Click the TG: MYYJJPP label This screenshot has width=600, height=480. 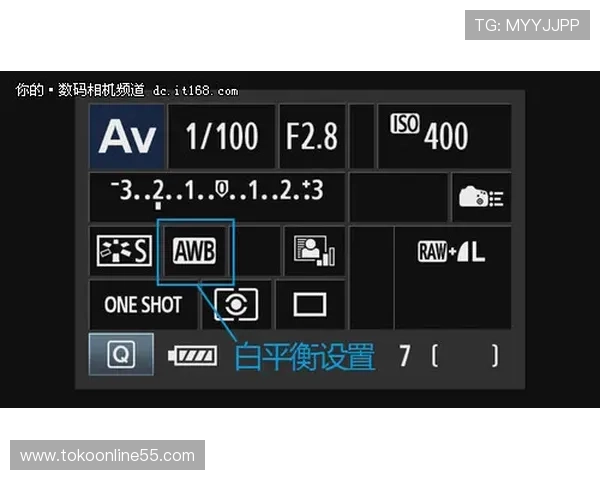[x=527, y=25]
